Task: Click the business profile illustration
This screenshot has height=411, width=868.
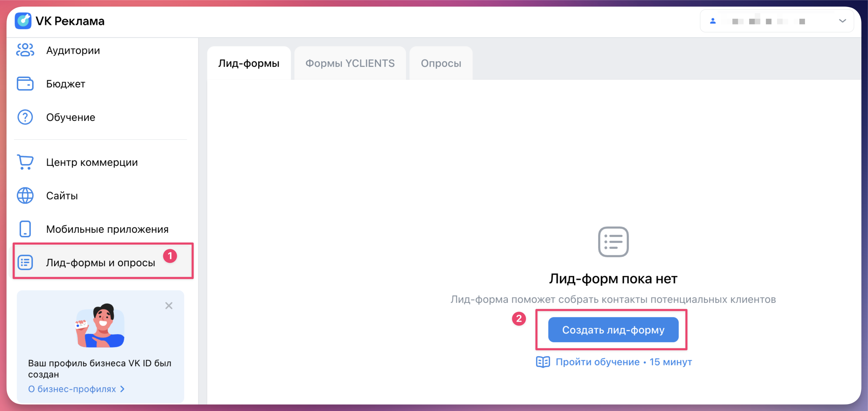Action: click(100, 326)
